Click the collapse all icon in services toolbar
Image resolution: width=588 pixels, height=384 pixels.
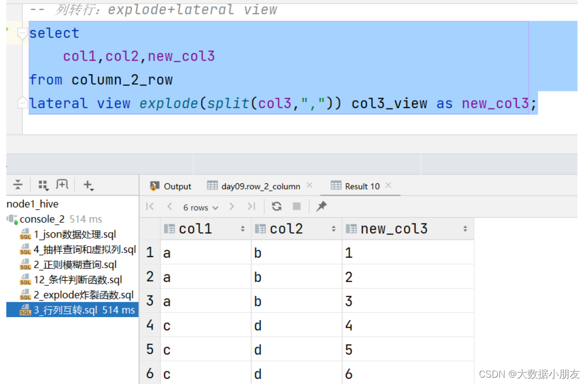[x=18, y=185]
